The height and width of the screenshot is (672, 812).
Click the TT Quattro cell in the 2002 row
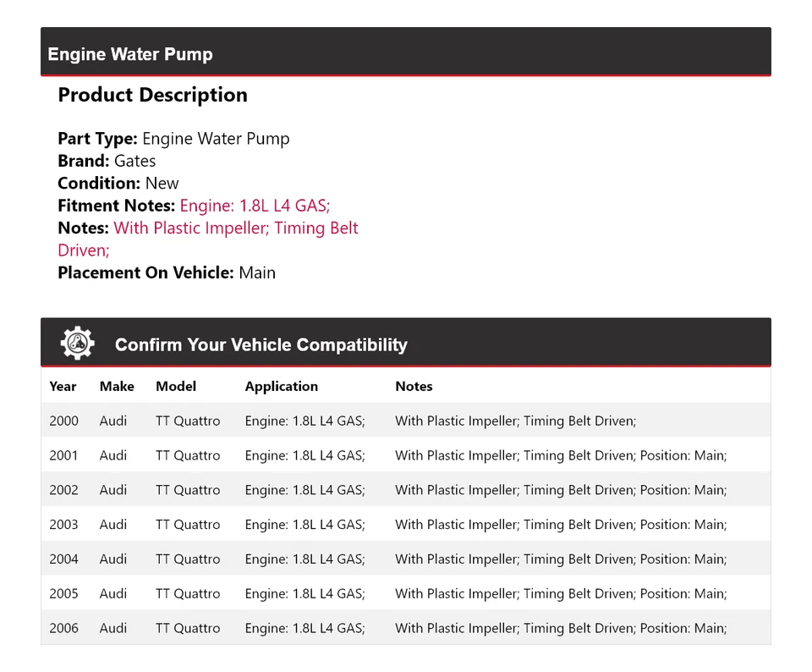188,490
